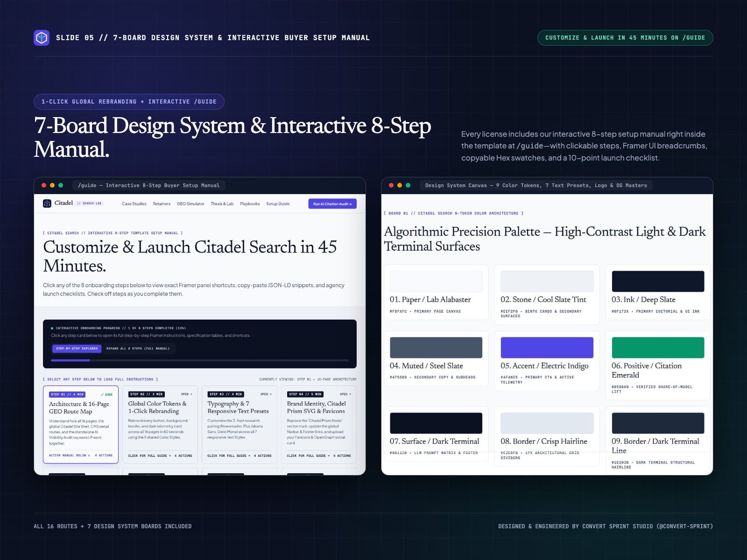Click the Citadel logo icon in guide navbar

[x=47, y=203]
